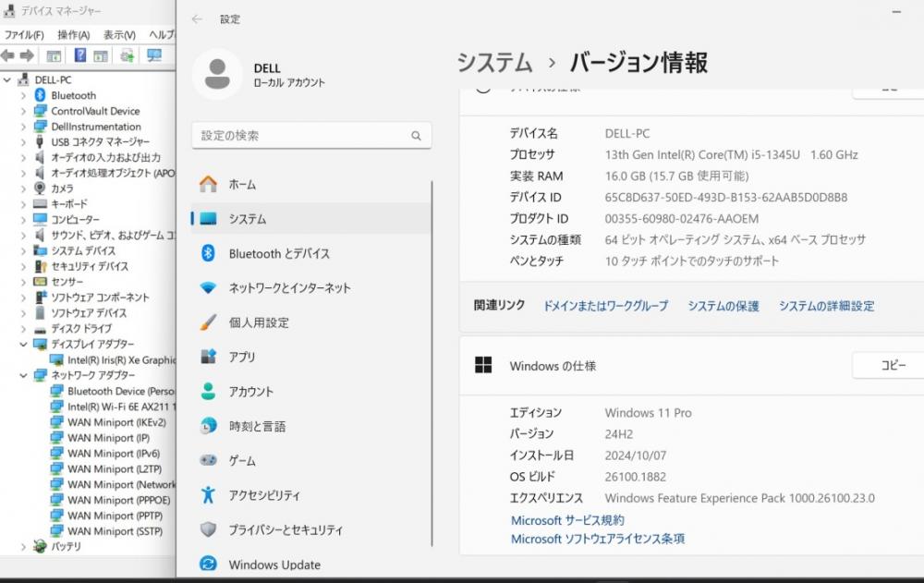Click the OS build value 26100.1882

pos(636,477)
